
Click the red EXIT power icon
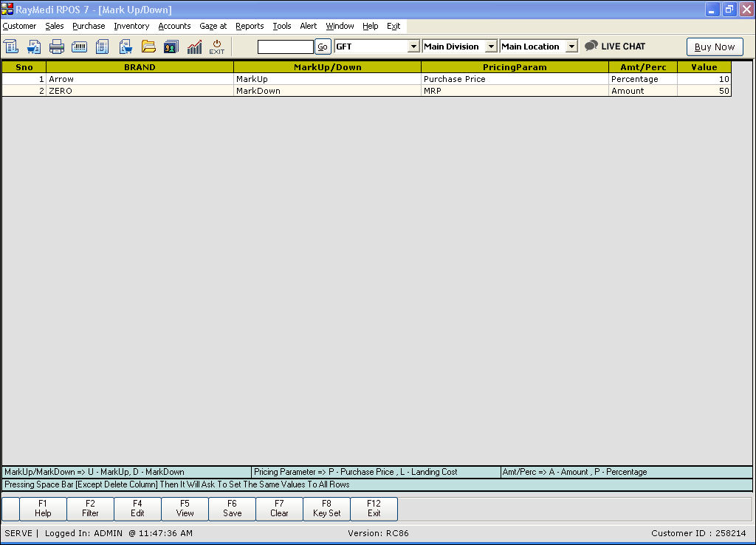(x=216, y=47)
